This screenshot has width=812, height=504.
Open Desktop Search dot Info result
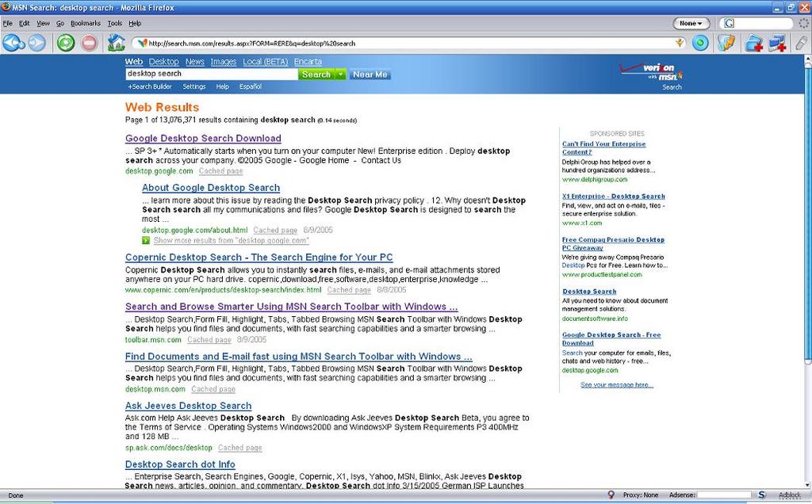[x=180, y=464]
